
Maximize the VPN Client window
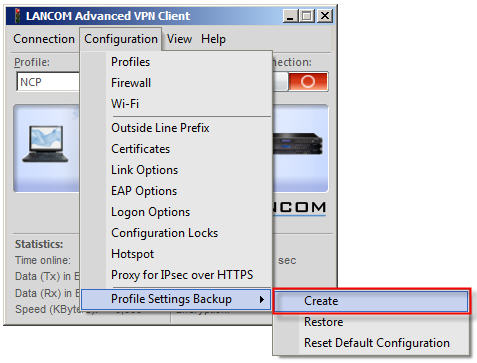click(x=307, y=16)
